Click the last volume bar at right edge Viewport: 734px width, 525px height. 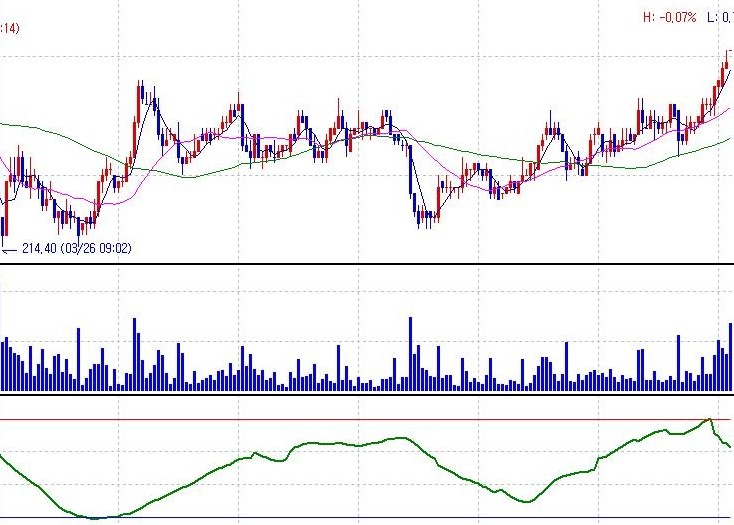[x=731, y=356]
